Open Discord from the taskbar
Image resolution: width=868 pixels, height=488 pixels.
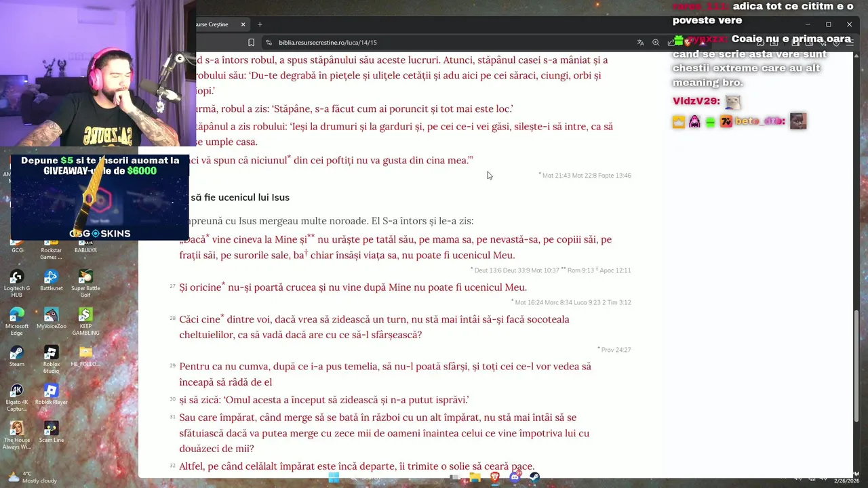515,478
